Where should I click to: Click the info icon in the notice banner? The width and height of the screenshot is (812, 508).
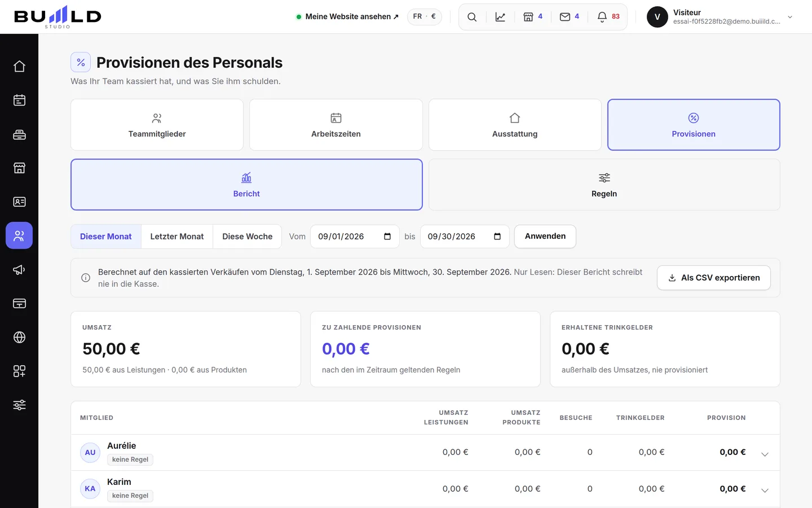(x=86, y=278)
